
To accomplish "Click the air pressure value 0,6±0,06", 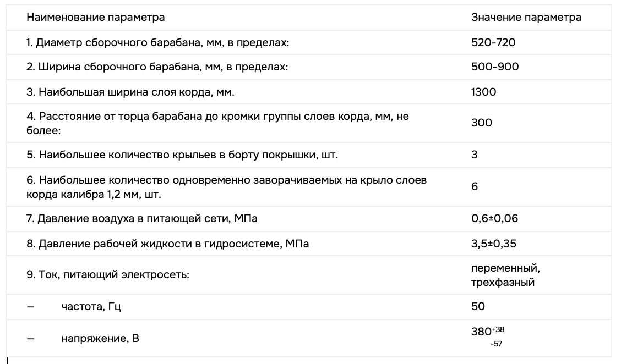I will click(494, 219).
